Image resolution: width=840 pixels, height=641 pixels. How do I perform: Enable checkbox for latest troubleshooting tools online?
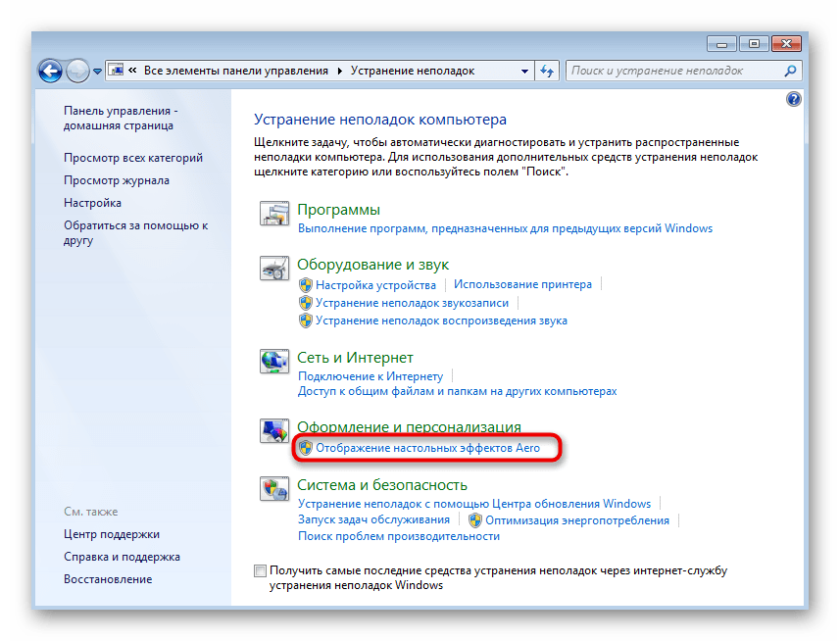coord(260,570)
